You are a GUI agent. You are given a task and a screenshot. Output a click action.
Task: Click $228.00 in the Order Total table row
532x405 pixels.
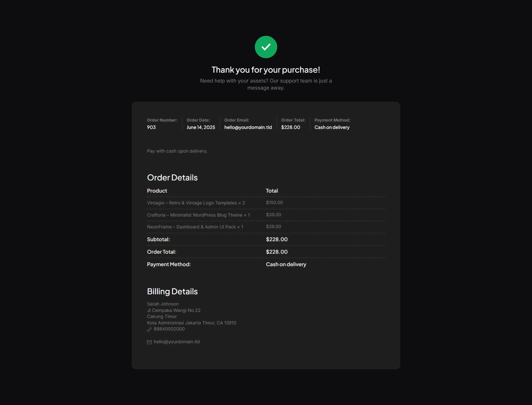(277, 252)
